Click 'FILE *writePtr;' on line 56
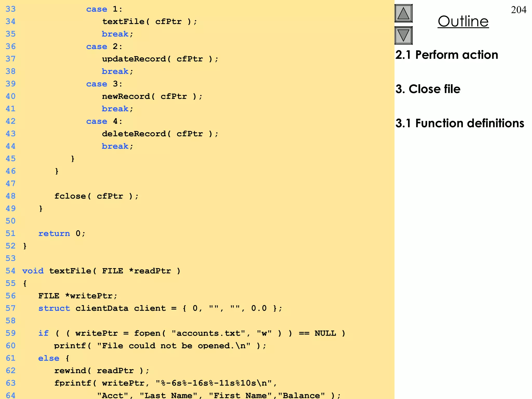This screenshot has height=399, width=532. pos(78,296)
